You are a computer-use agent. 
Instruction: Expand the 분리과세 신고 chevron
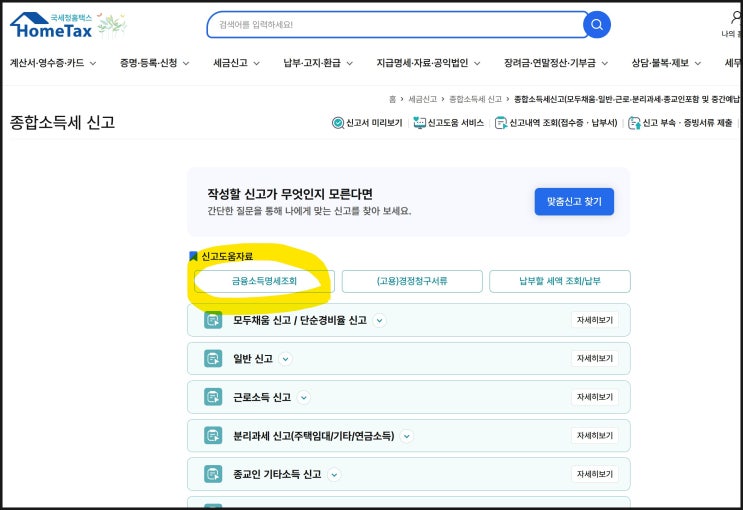407,436
